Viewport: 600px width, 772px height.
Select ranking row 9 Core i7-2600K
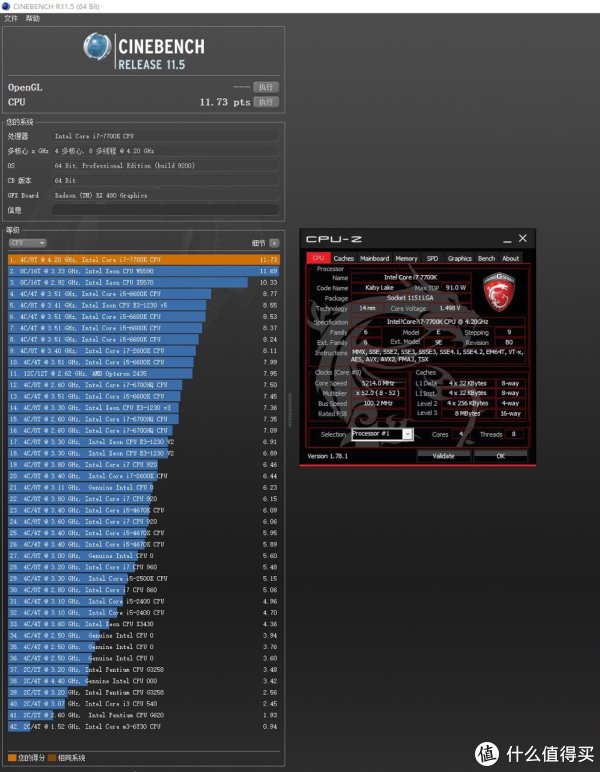[x=144, y=351]
